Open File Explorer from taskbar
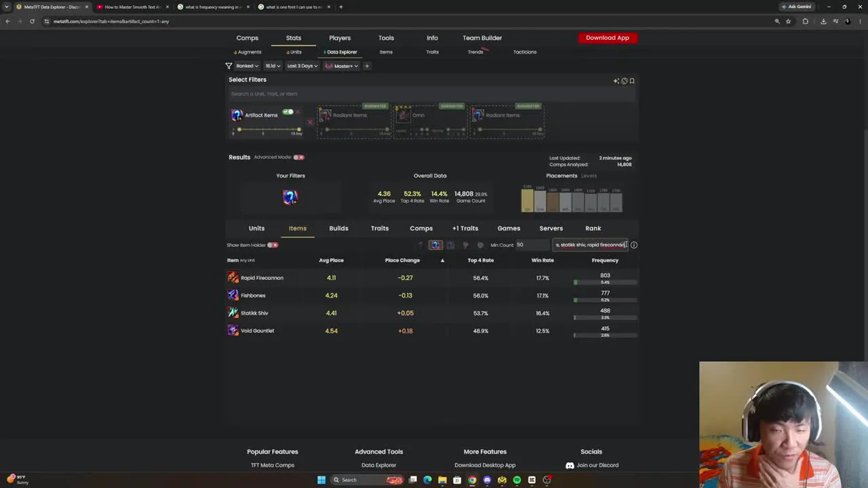Viewport: 868px width, 488px height. pyautogui.click(x=442, y=480)
